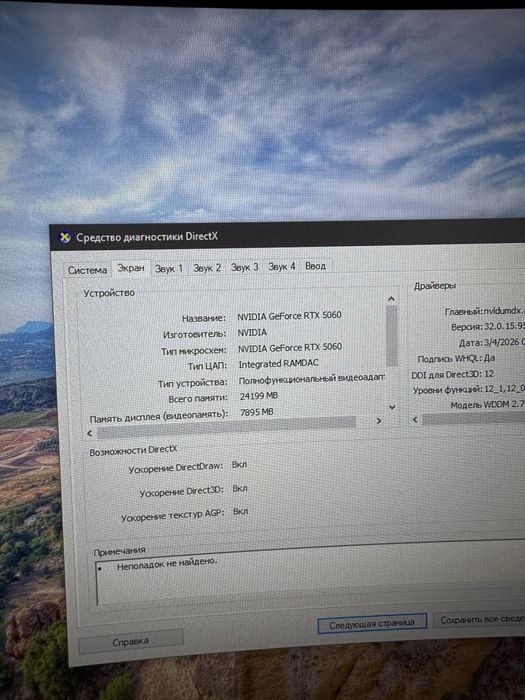Select the Экран tab
Screen dimensions: 525x700
[x=131, y=268]
